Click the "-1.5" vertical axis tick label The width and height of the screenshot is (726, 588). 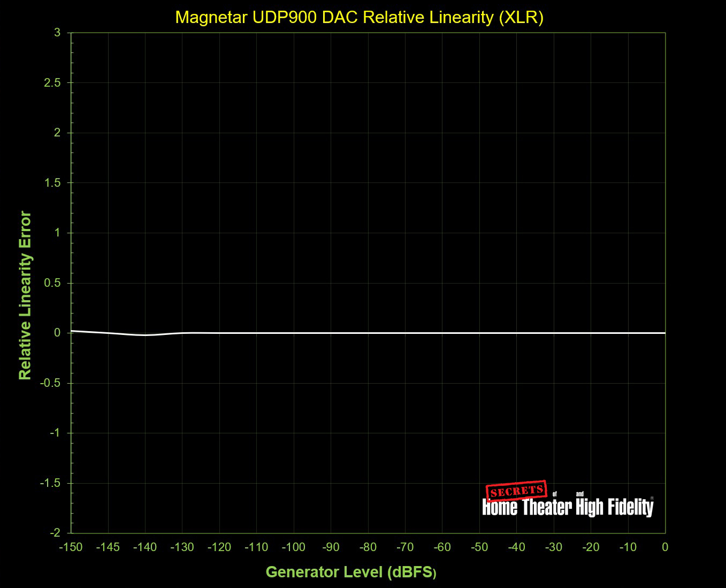coord(51,483)
